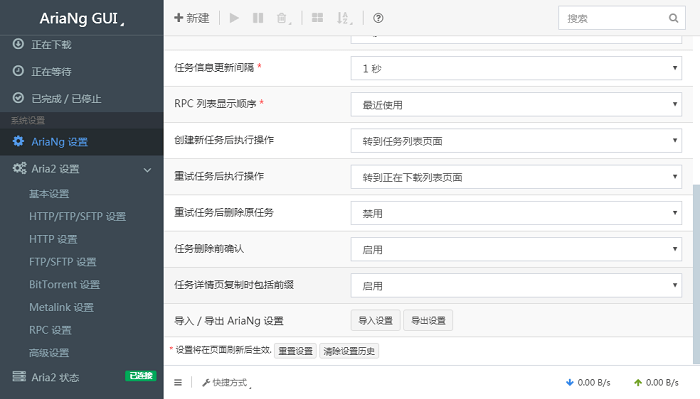The image size is (700, 399).
Task: Click 导出设置 button
Action: tap(428, 320)
